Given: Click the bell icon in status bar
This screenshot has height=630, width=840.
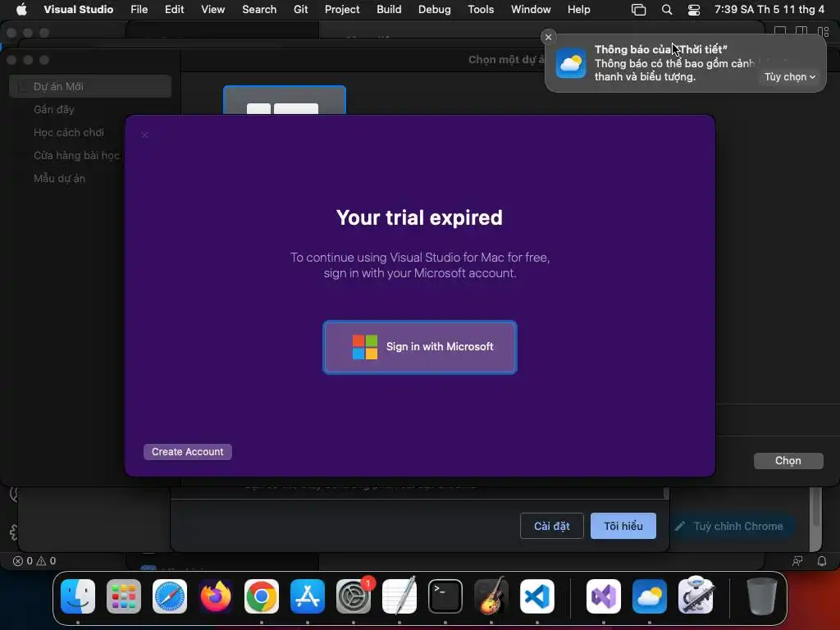Looking at the screenshot, I should [x=822, y=561].
